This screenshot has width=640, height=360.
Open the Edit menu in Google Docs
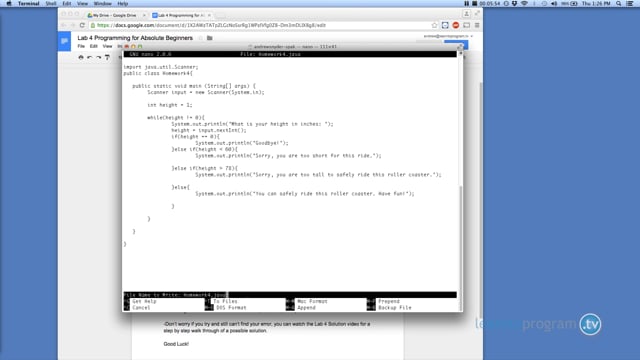tap(93, 47)
